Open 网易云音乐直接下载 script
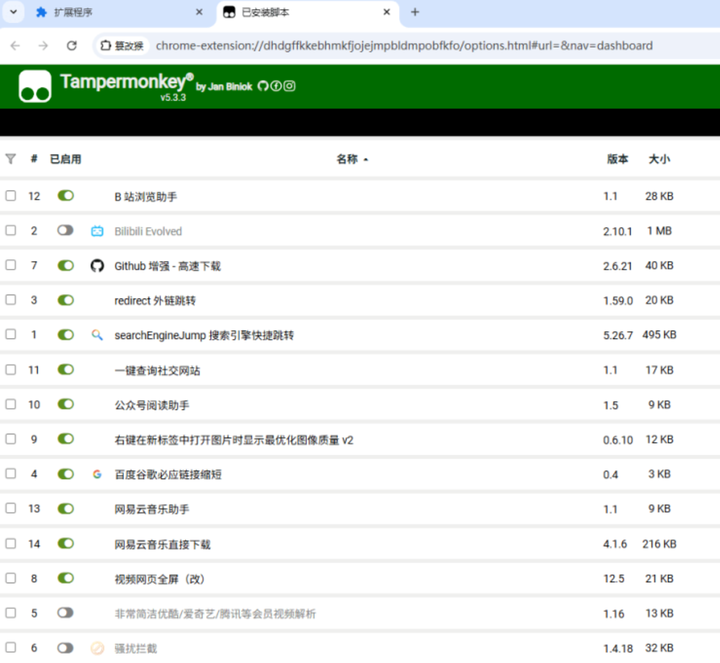720x663 pixels. point(163,544)
